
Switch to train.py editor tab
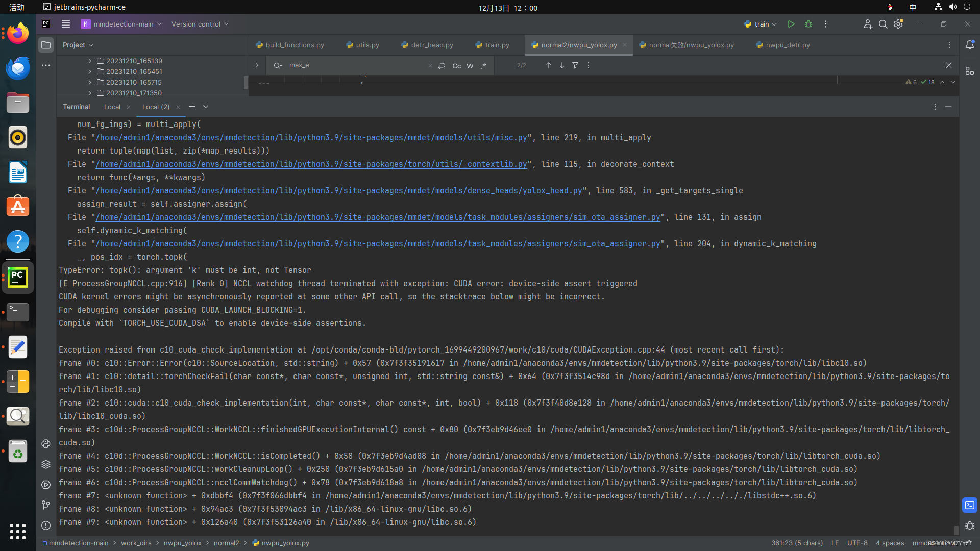493,45
